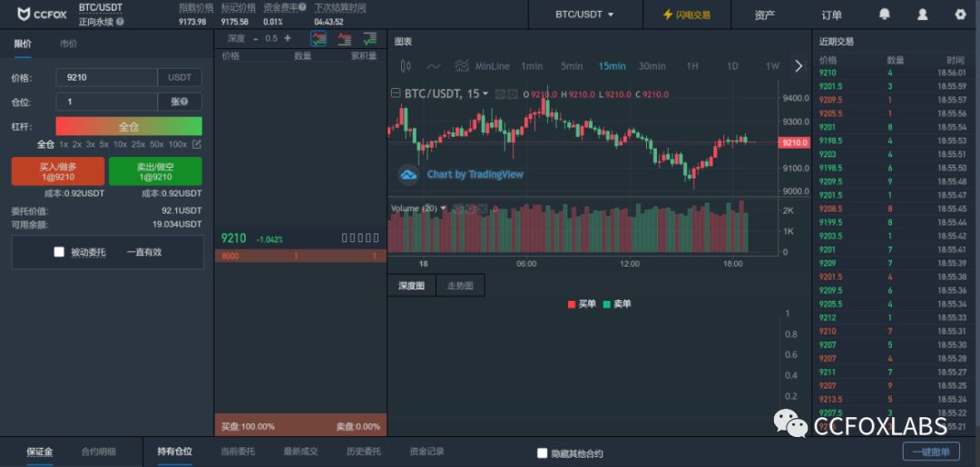Select the 5min chart interval

tap(572, 65)
